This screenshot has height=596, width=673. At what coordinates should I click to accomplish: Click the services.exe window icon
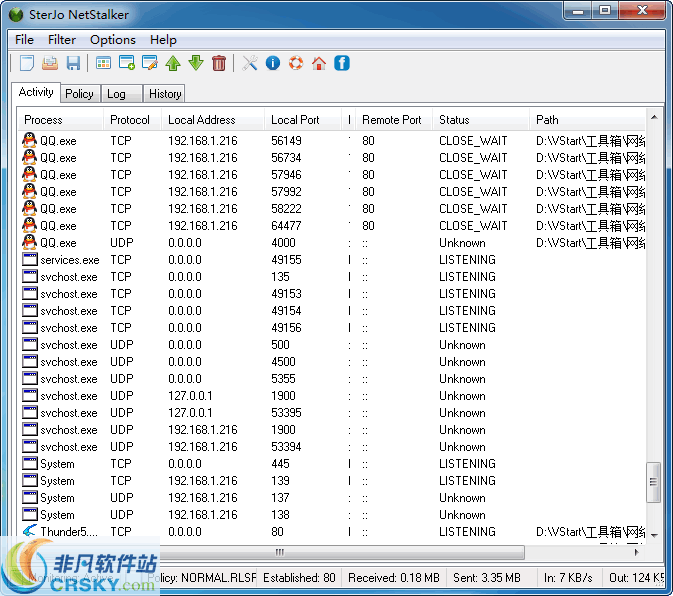point(30,259)
